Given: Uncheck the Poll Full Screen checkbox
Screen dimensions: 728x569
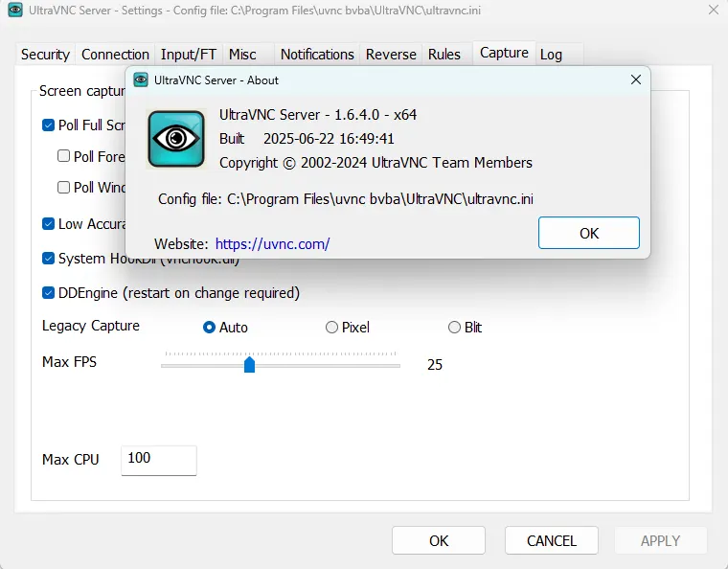Looking at the screenshot, I should (49, 125).
